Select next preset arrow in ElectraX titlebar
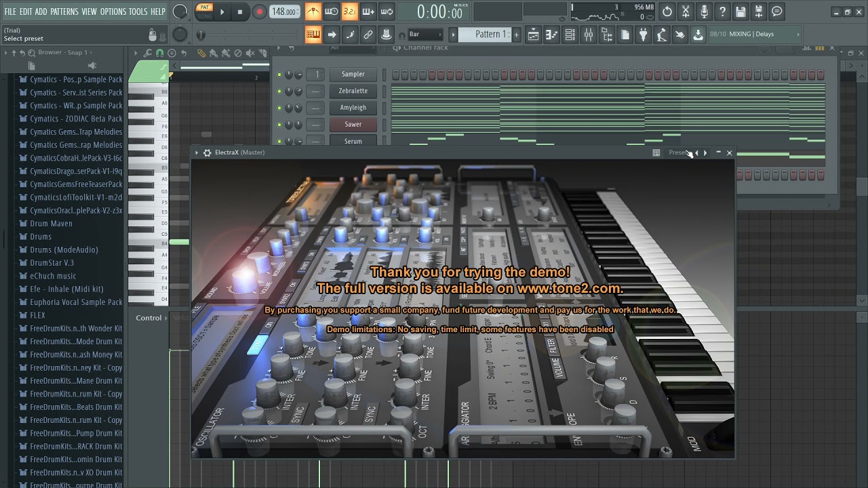 (x=705, y=152)
